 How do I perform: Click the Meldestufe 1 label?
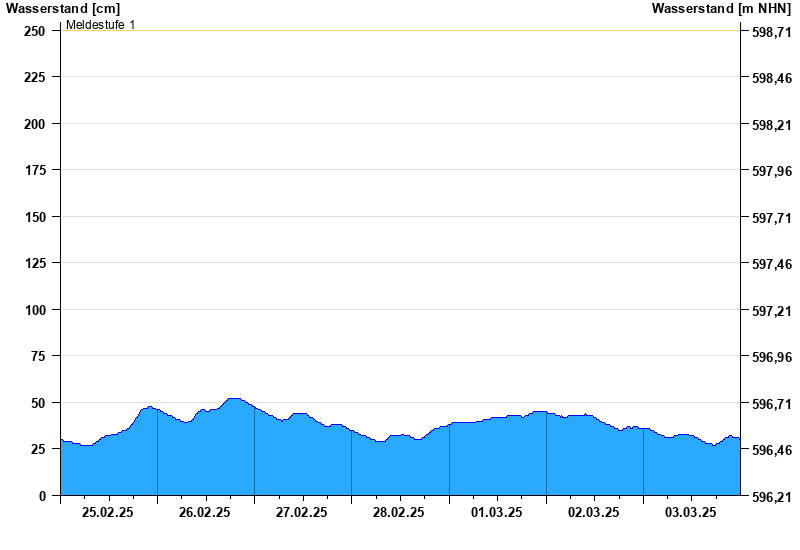pos(100,24)
